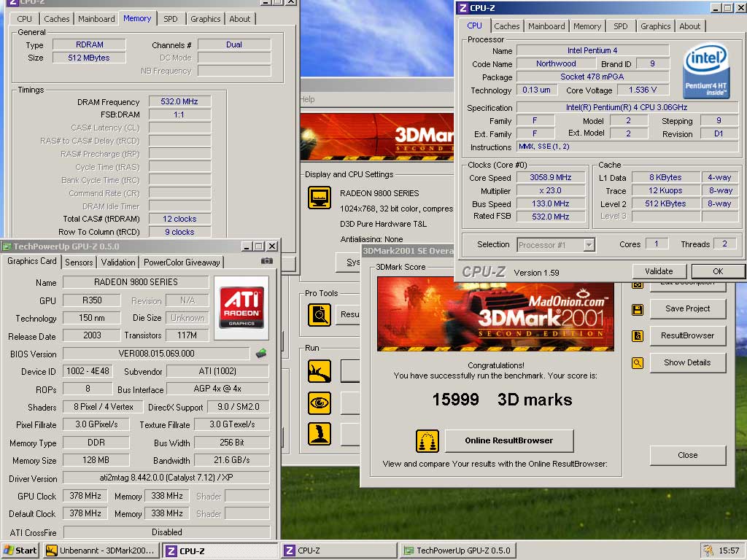747x560 pixels.
Task: Click the eye demo icon in 3DMark
Action: [320, 402]
